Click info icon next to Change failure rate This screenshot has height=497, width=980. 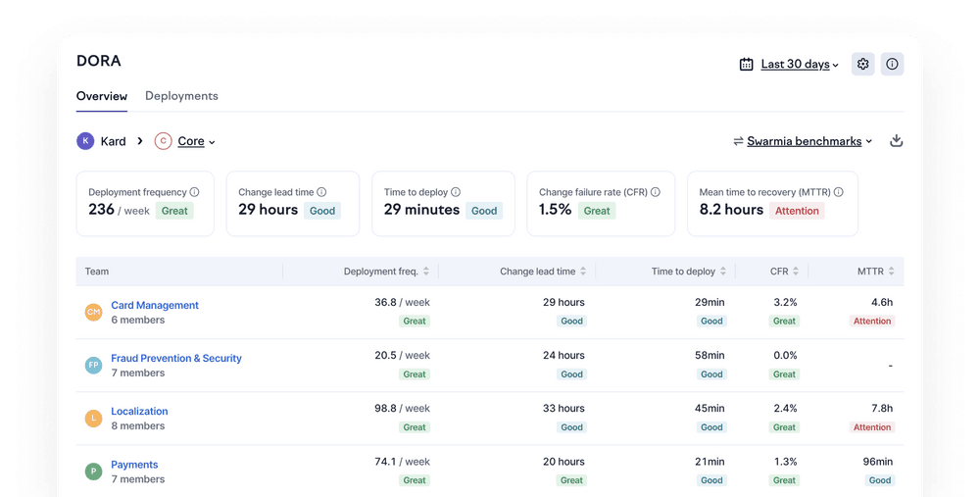click(x=656, y=193)
